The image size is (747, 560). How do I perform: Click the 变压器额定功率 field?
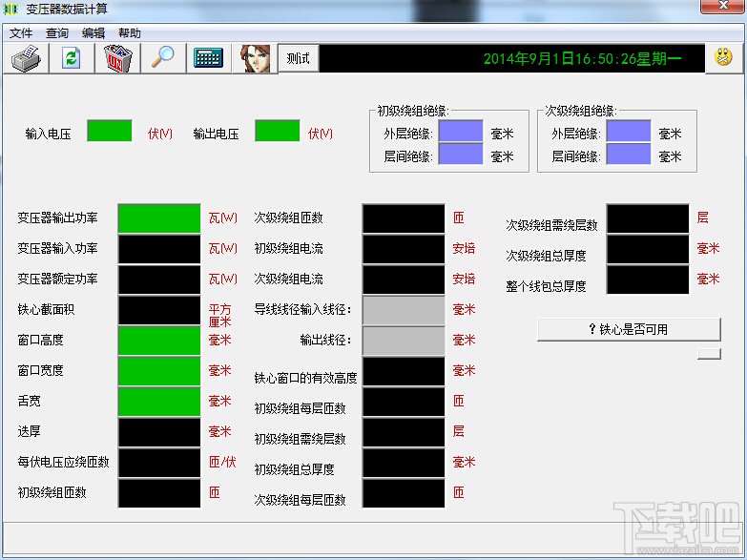[x=159, y=280]
